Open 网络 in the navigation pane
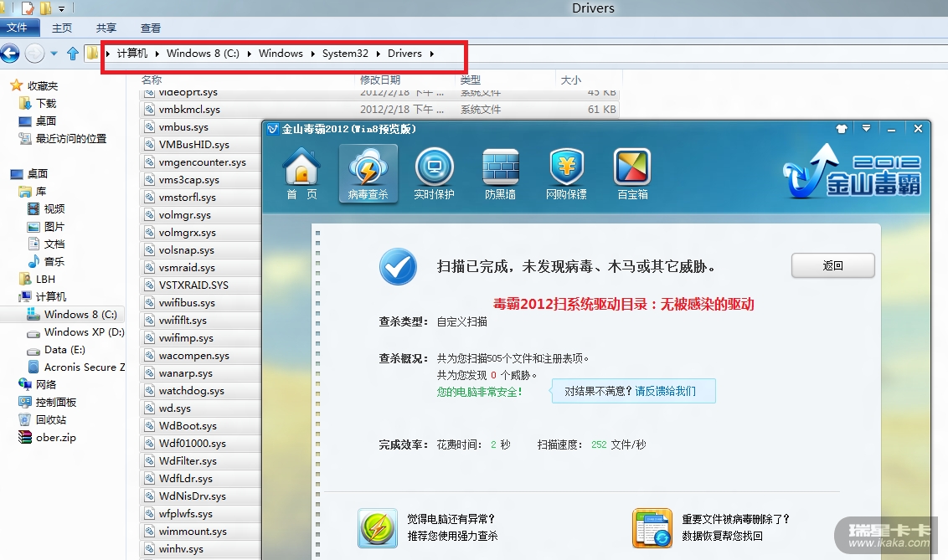Image resolution: width=948 pixels, height=560 pixels. tap(46, 384)
